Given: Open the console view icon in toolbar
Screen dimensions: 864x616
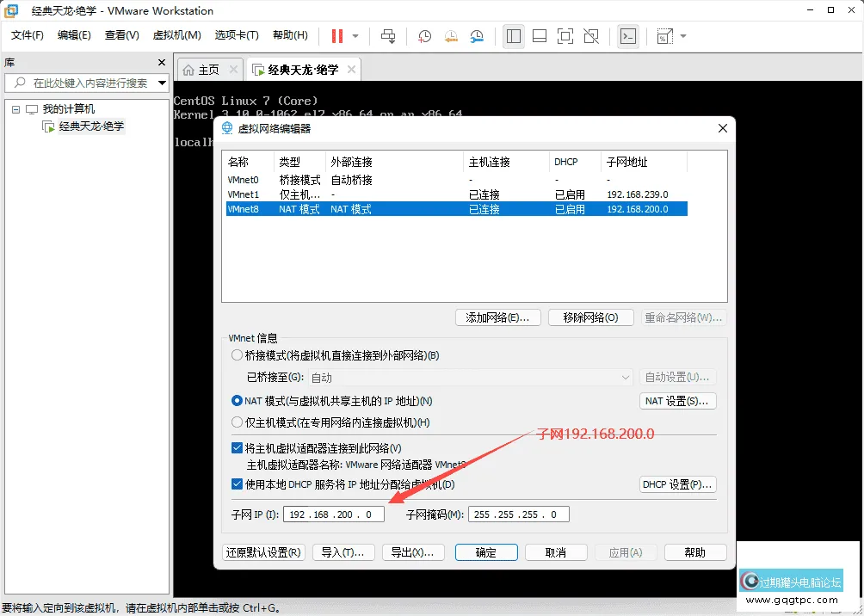Looking at the screenshot, I should (x=628, y=36).
